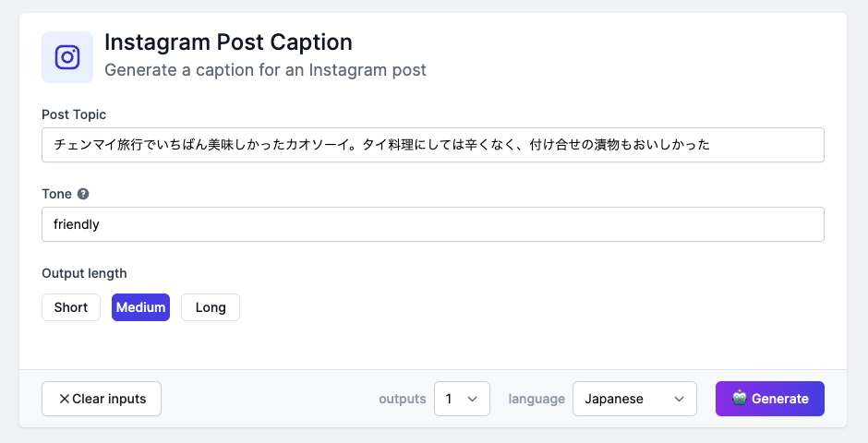Open the outputs count dropdown
This screenshot has height=443, width=868.
[x=461, y=399]
